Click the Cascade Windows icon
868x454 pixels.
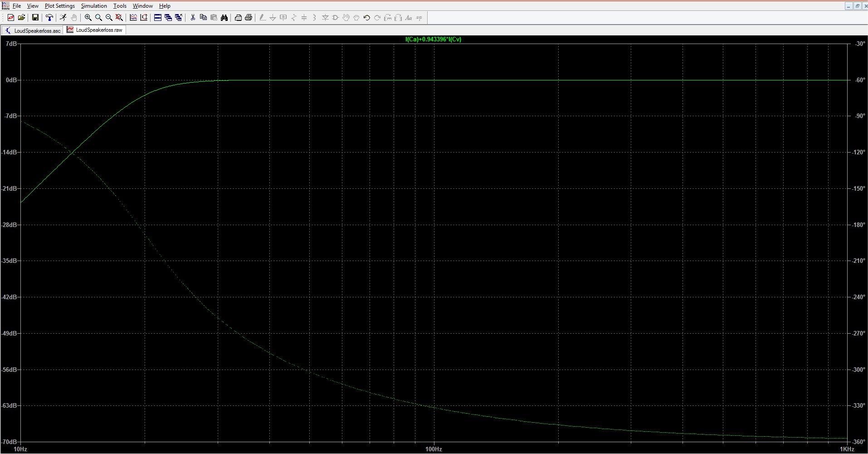coord(168,18)
